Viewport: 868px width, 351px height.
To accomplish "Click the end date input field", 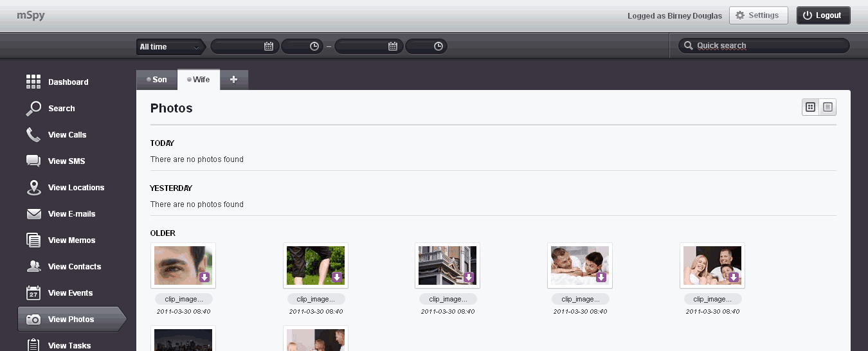I will [369, 46].
